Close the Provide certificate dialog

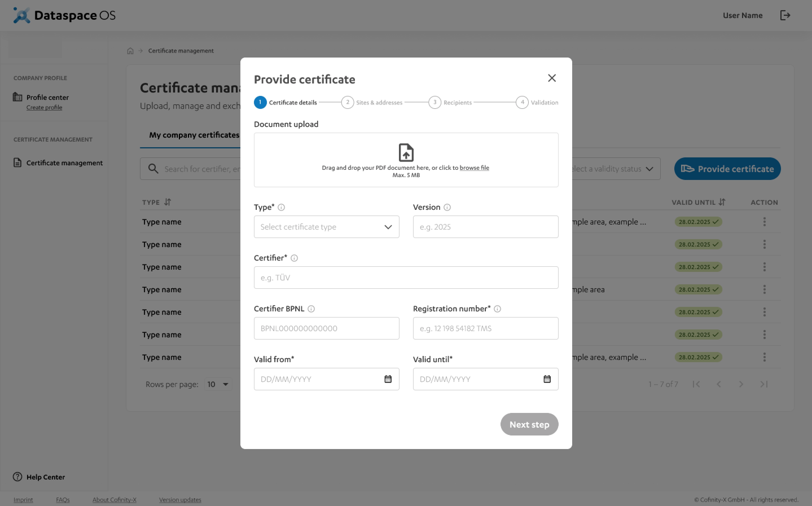(552, 78)
